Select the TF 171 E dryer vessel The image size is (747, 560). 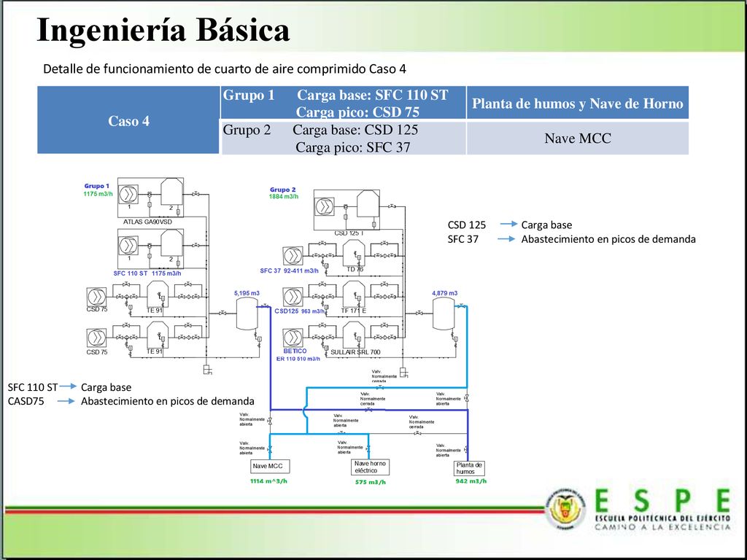pos(354,294)
